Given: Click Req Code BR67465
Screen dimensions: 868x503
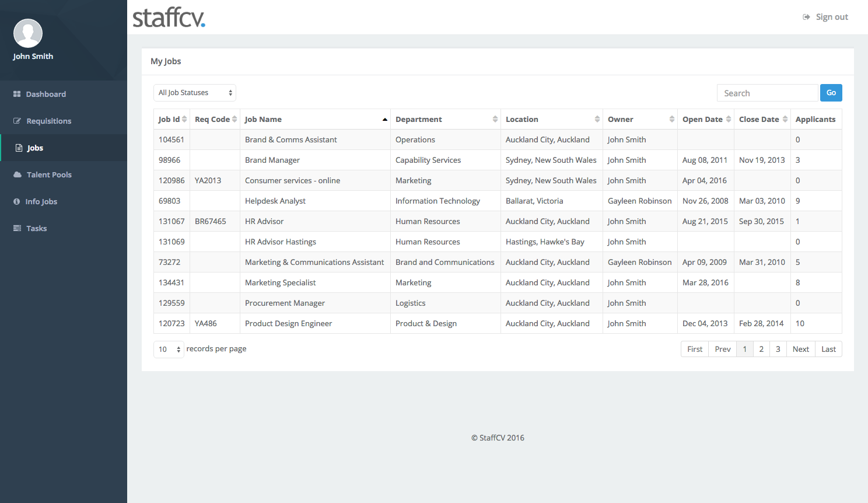Looking at the screenshot, I should (x=211, y=221).
